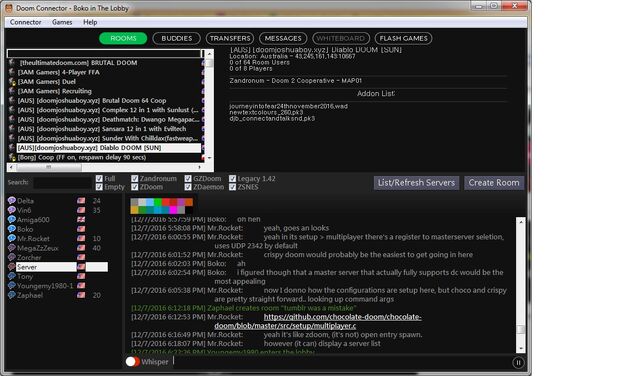The width and height of the screenshot is (640, 376).
Task: Pick the orange chat color swatch
Action: coord(189,202)
